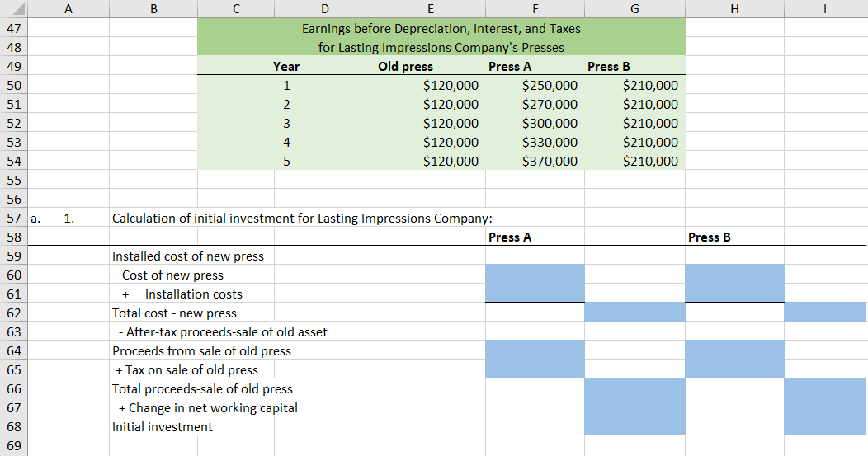Image resolution: width=868 pixels, height=456 pixels.
Task: Select column B header
Action: pyautogui.click(x=153, y=8)
